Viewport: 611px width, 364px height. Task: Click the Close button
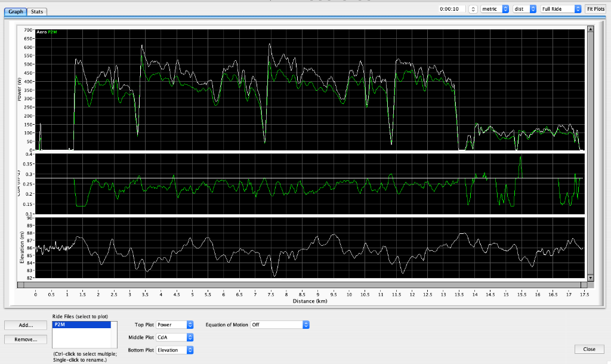tap(589, 349)
